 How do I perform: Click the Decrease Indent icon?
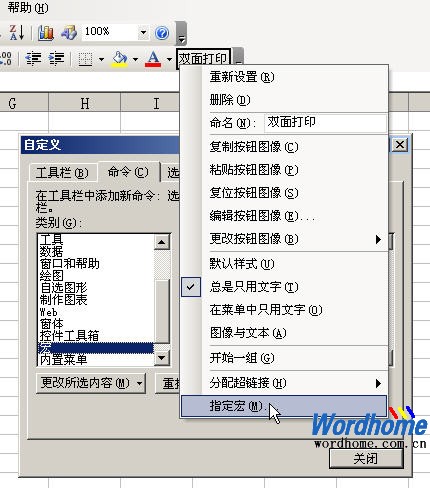click(x=33, y=59)
